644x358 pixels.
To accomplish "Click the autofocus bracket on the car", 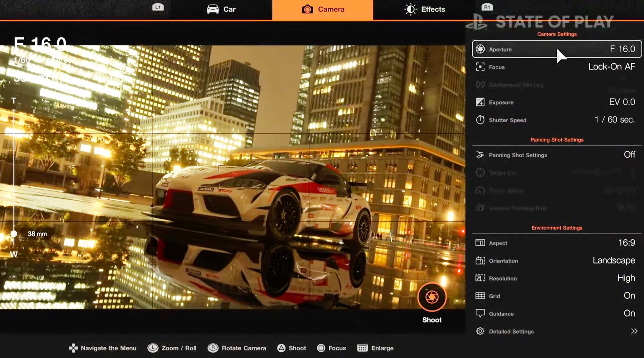I will click(x=231, y=177).
